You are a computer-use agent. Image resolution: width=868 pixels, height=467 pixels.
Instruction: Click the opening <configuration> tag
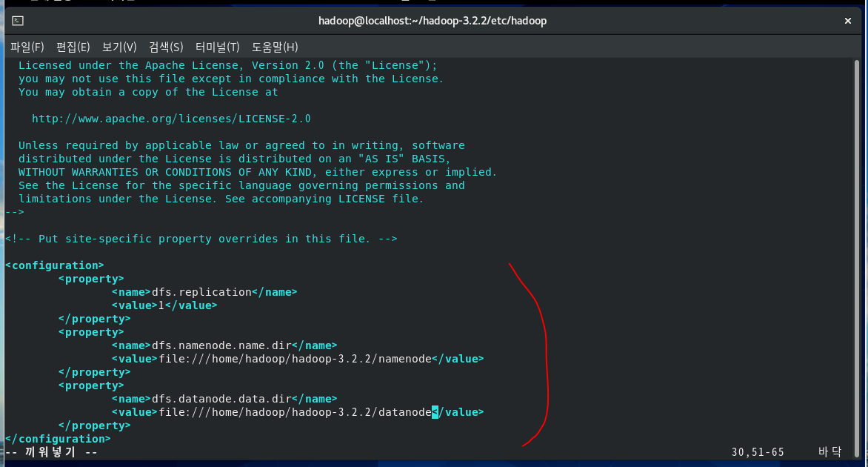point(55,265)
